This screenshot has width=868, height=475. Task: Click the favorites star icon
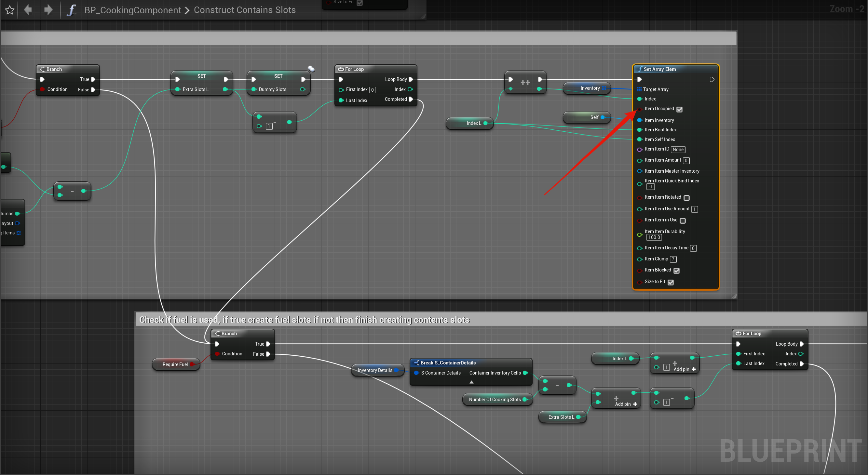[10, 10]
